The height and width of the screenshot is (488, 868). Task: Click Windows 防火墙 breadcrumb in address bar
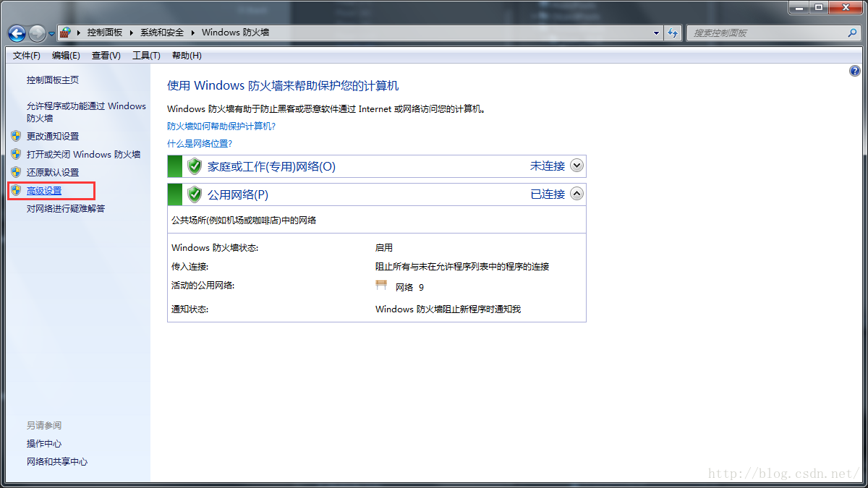pos(235,33)
